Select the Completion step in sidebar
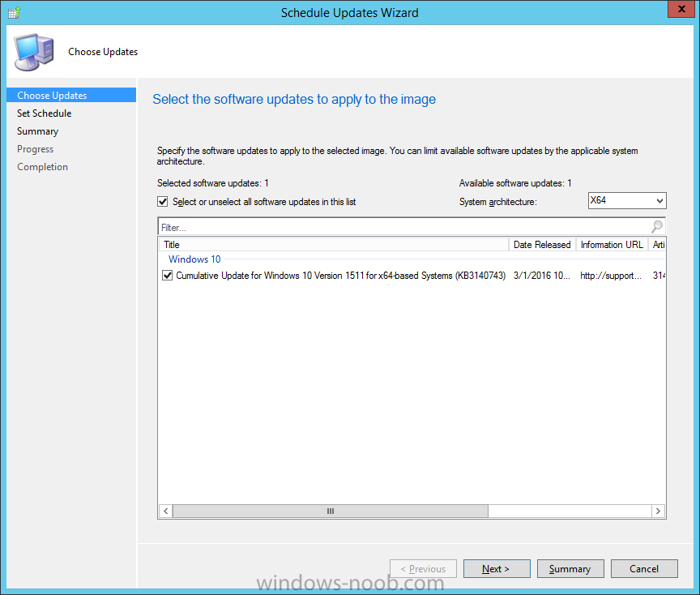Screen dimensions: 700x595 pos(42,167)
